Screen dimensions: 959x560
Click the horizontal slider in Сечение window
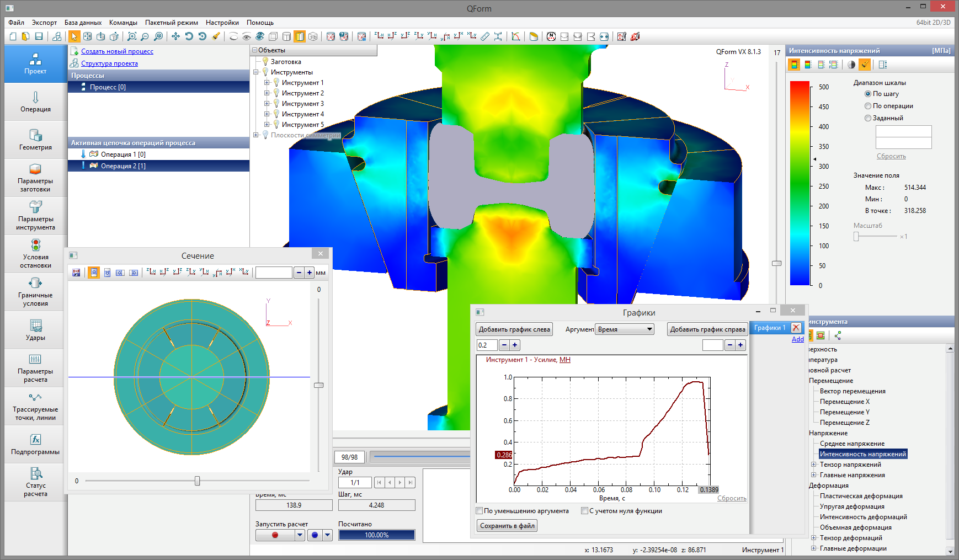click(197, 481)
